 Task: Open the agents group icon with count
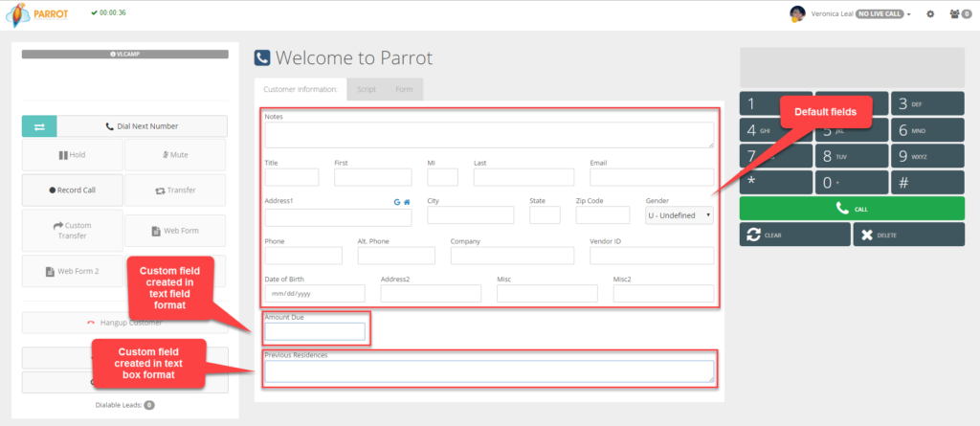(960, 13)
